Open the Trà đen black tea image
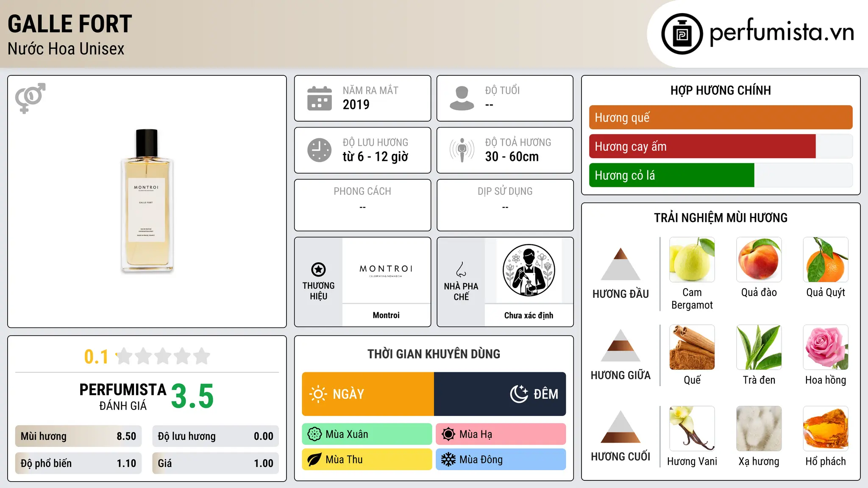The width and height of the screenshot is (868, 488). click(759, 347)
